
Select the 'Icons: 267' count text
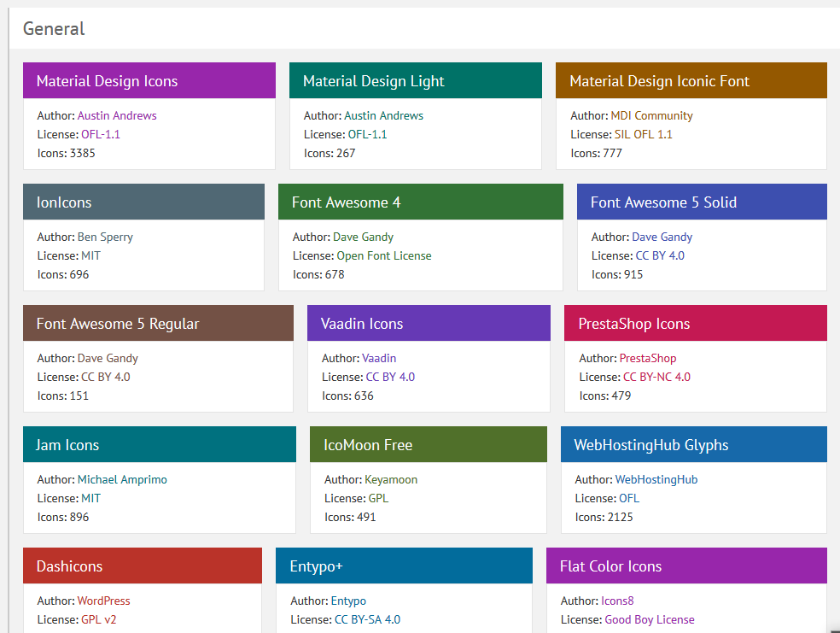coord(330,153)
